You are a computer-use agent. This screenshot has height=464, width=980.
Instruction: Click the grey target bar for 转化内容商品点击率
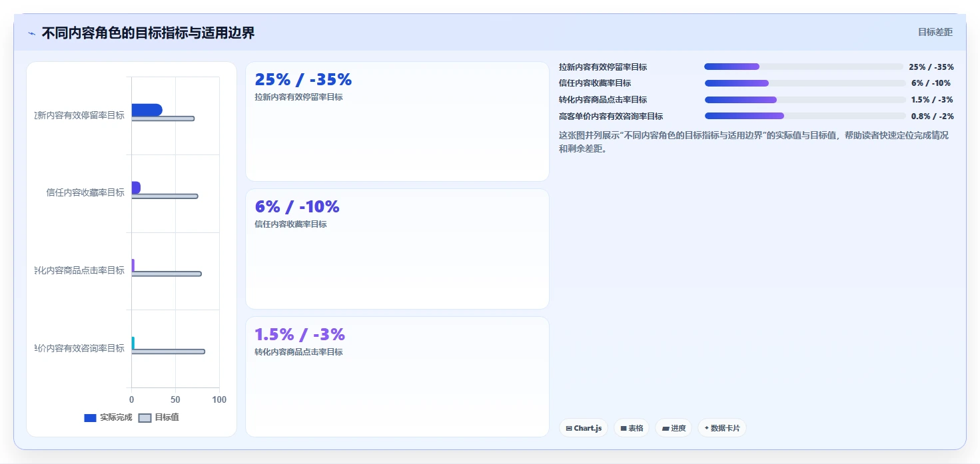pyautogui.click(x=166, y=274)
